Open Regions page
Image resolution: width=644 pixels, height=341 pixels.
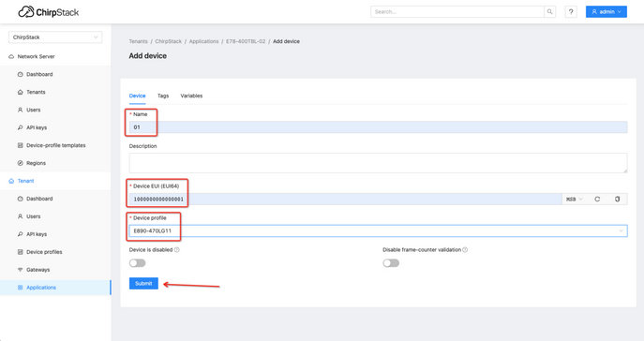coord(37,163)
